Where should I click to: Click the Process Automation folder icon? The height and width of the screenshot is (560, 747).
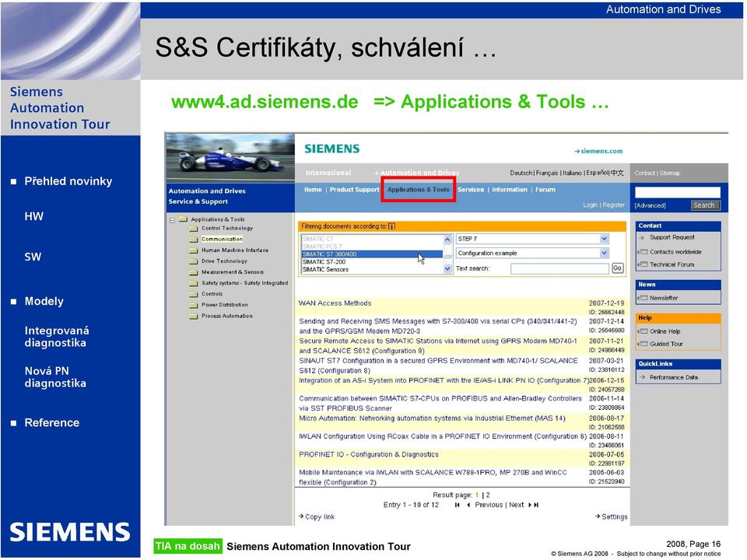click(194, 317)
